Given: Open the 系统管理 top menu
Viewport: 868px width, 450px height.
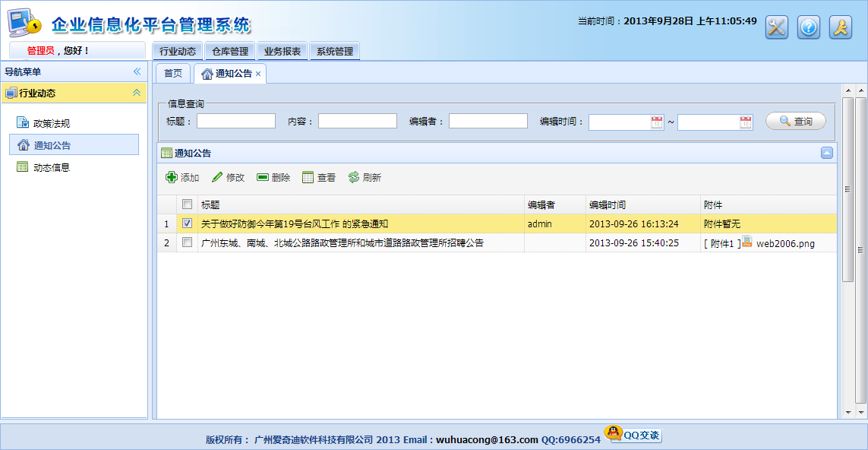Looking at the screenshot, I should tap(334, 51).
